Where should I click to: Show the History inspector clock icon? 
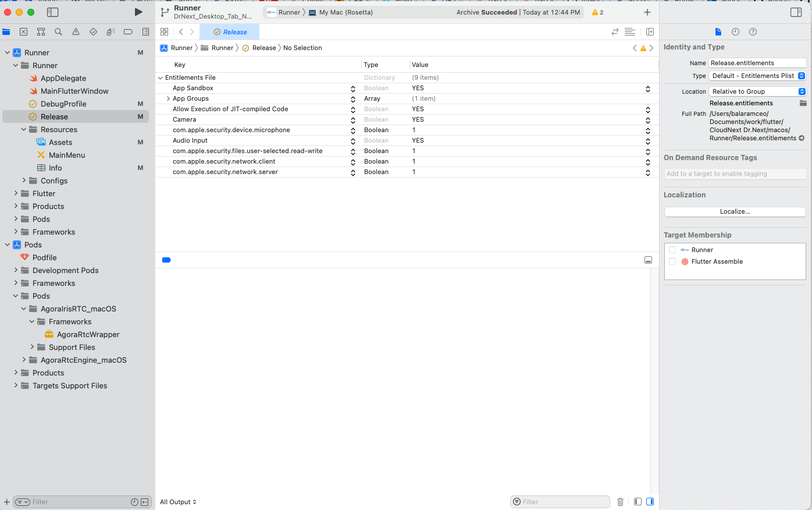tap(735, 32)
